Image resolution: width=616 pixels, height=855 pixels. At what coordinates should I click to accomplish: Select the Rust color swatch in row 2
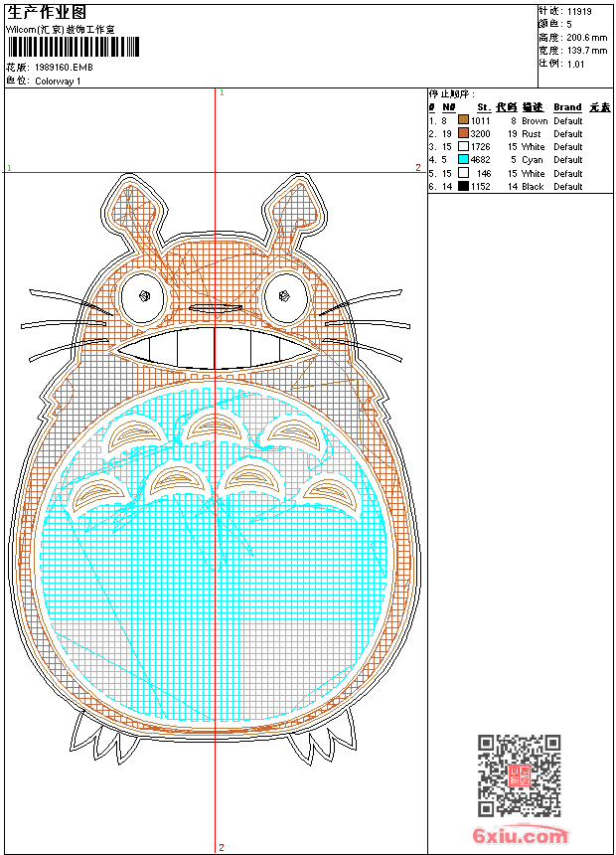(x=463, y=134)
